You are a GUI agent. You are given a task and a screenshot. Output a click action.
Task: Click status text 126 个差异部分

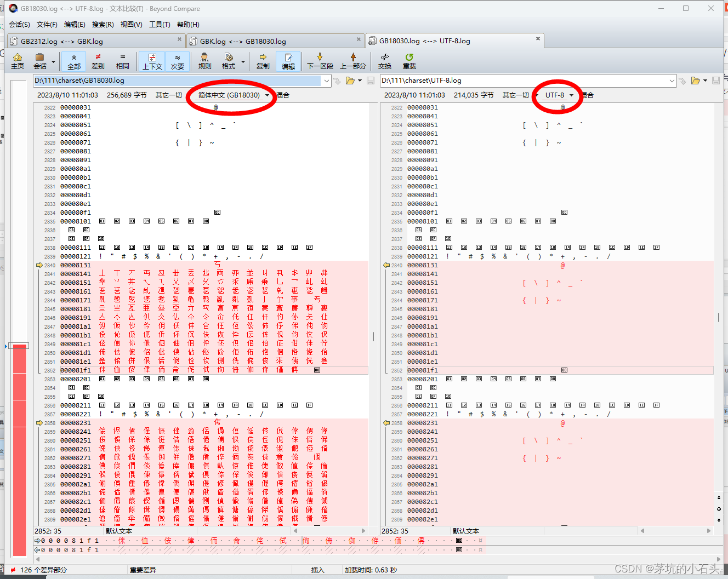43,570
